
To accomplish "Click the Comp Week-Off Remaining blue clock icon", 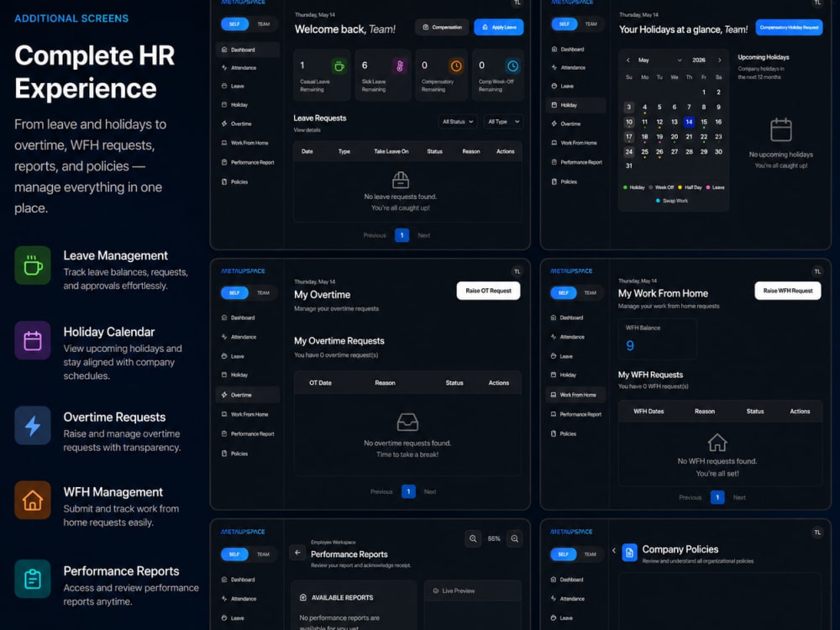I will coord(512,66).
